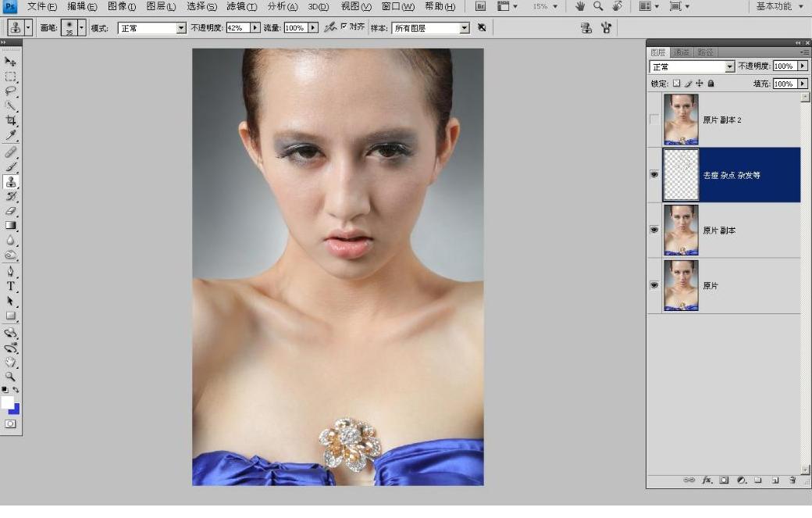Toggle lock layer position
Screen dimensions: 812x518
click(699, 84)
